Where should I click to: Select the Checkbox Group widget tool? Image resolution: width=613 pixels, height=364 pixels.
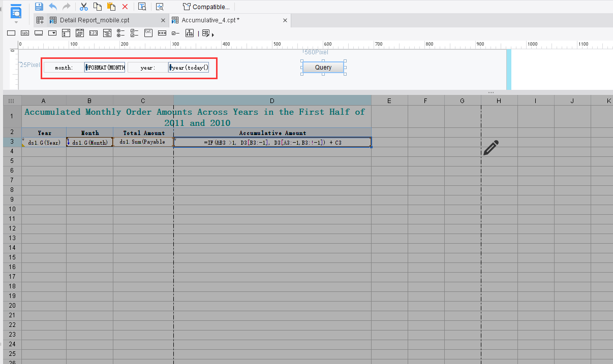pos(134,32)
